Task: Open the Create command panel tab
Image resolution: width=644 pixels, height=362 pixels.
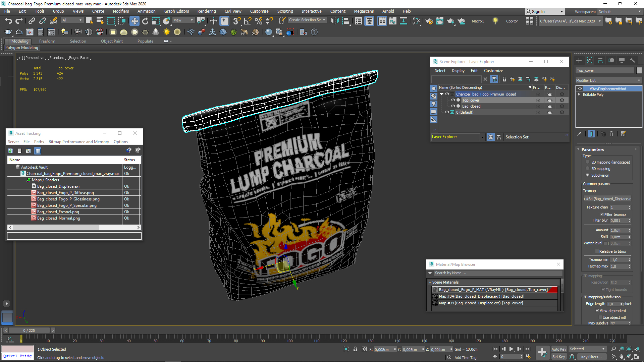Action: click(x=579, y=60)
